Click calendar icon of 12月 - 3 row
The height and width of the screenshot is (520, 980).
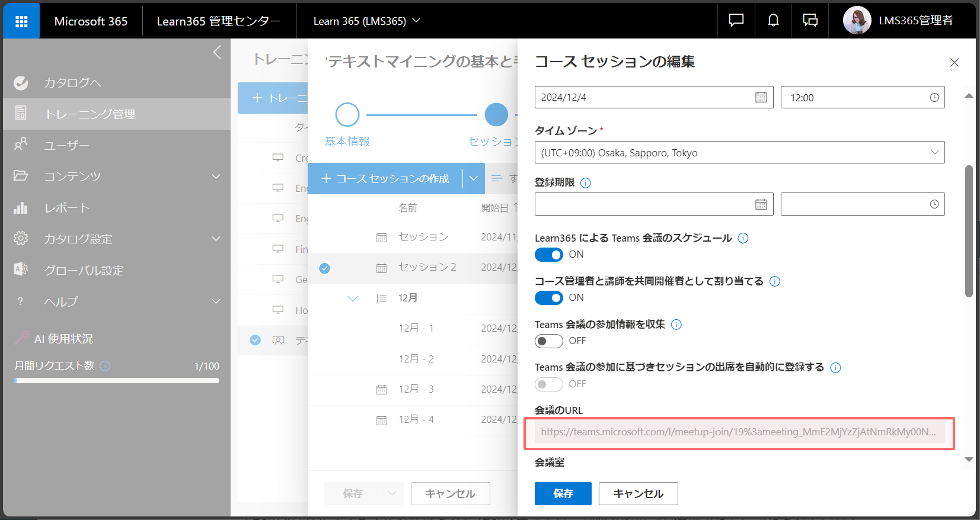click(x=381, y=390)
